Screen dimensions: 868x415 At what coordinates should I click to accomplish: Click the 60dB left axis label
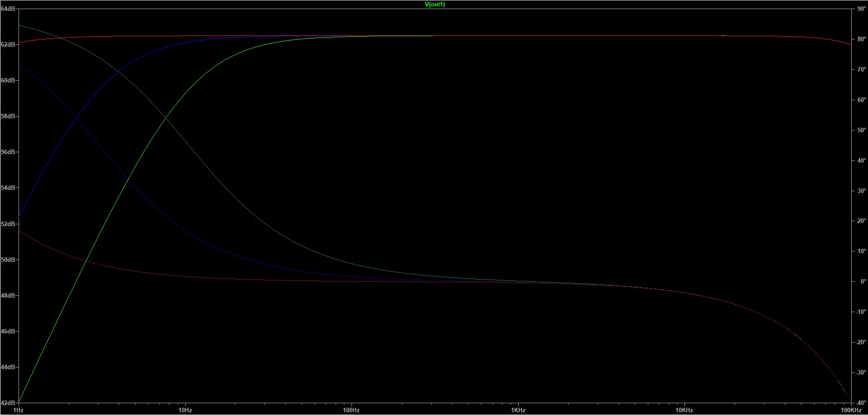pos(8,80)
